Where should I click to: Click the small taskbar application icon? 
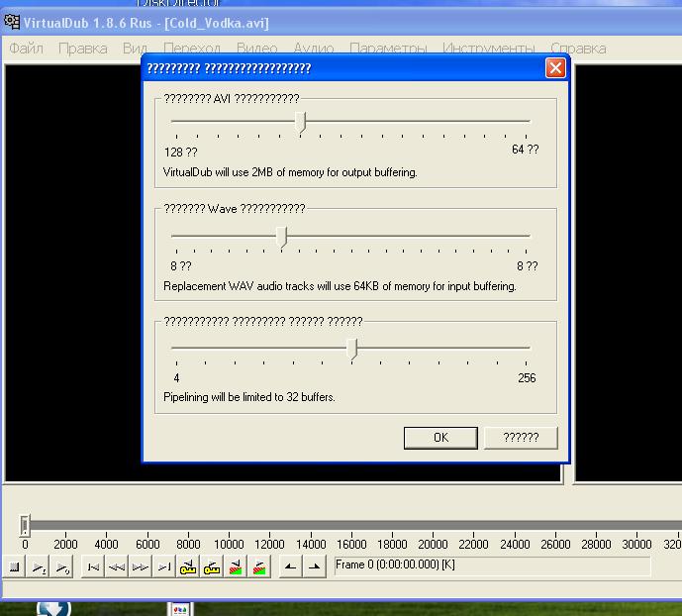point(180,609)
